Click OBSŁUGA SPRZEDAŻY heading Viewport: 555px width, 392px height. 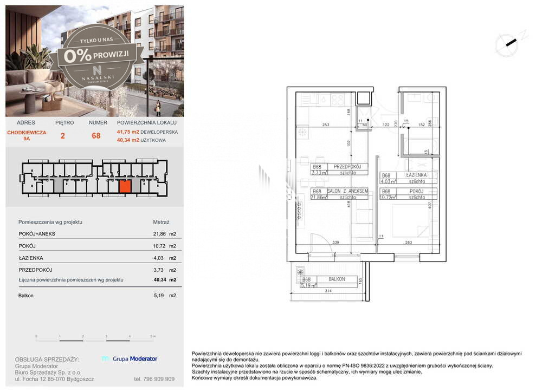pyautogui.click(x=47, y=360)
